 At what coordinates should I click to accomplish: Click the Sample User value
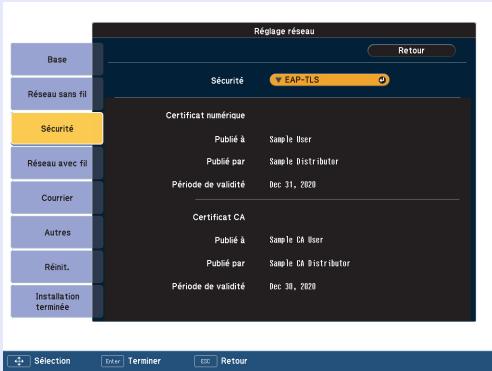coord(290,139)
